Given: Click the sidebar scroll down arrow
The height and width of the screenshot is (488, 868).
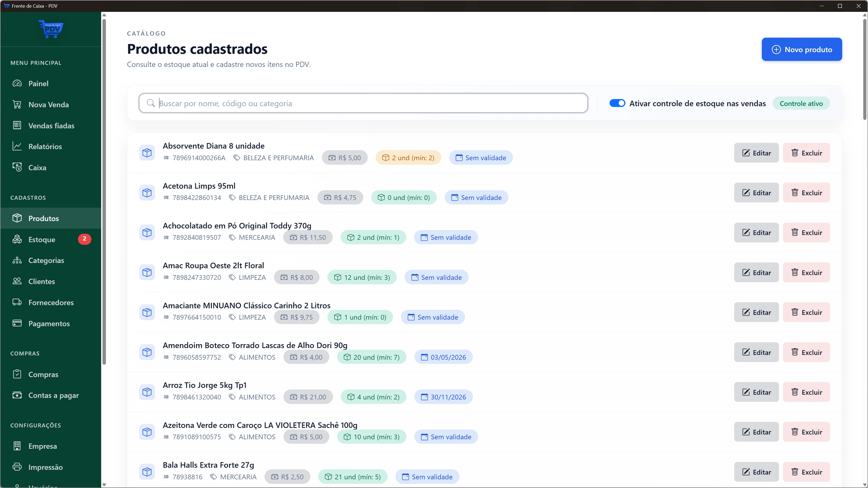Looking at the screenshot, I should point(104,485).
